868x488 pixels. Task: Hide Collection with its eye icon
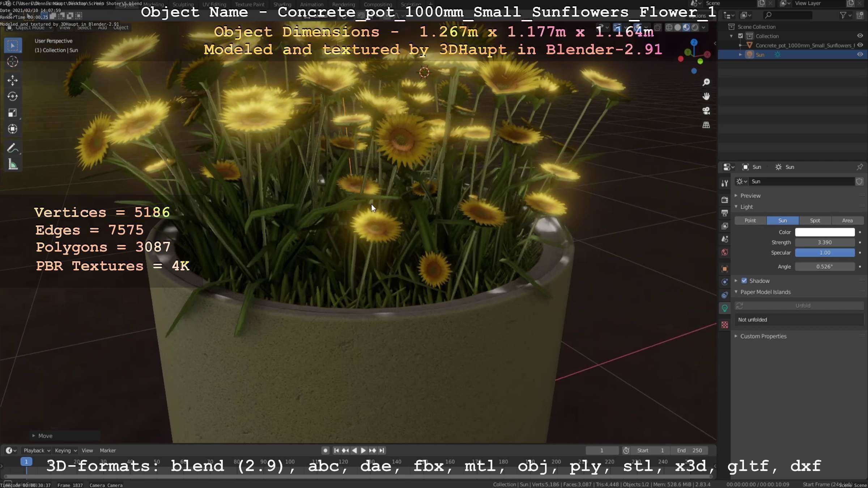point(860,36)
